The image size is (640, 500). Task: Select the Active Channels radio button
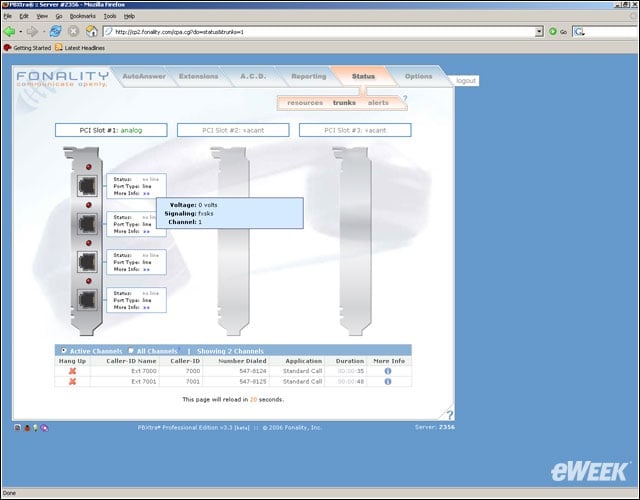pos(64,350)
